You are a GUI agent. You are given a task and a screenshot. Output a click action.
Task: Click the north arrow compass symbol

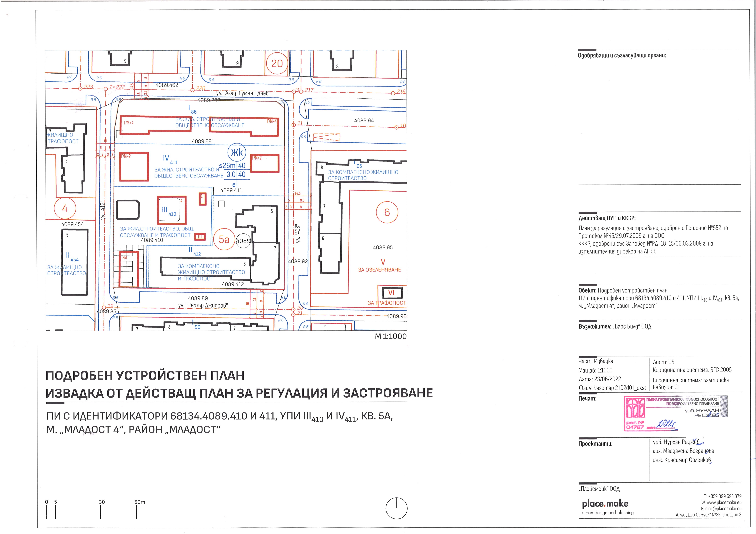point(396,508)
